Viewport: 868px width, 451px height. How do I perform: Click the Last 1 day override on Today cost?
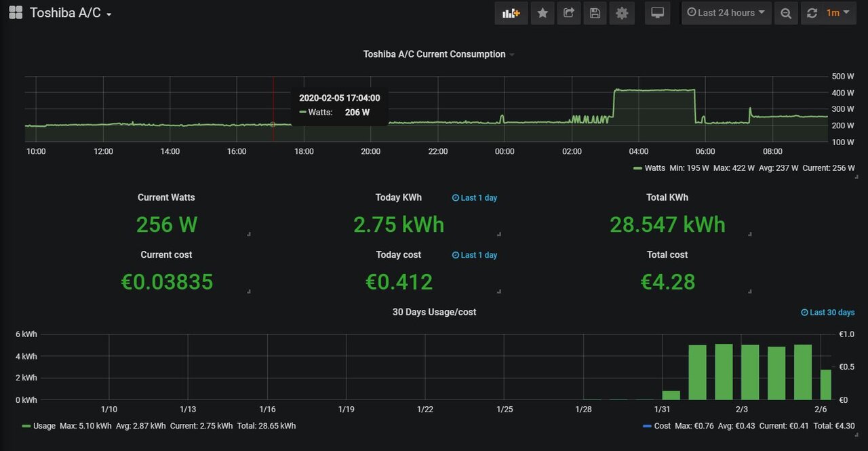click(475, 255)
